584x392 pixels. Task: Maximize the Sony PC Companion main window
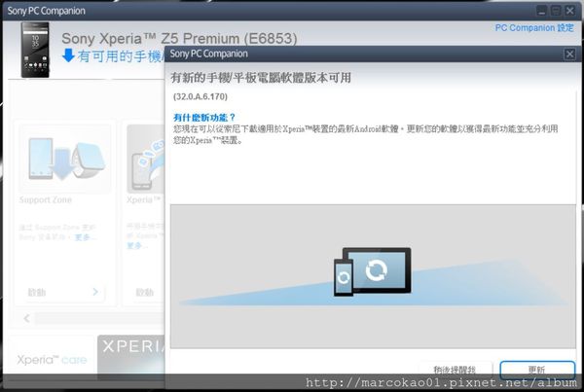[556, 11]
